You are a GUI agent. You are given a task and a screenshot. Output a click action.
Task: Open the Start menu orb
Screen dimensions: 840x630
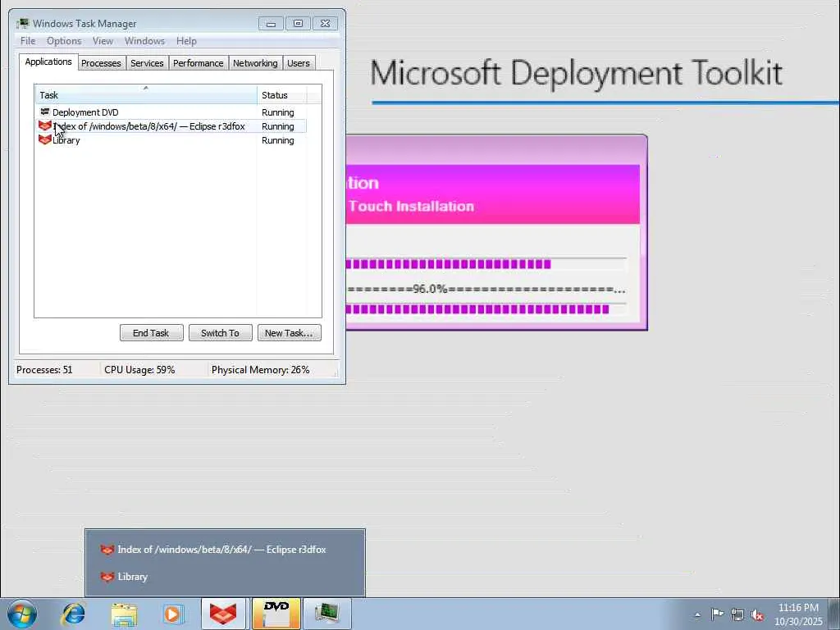[21, 614]
